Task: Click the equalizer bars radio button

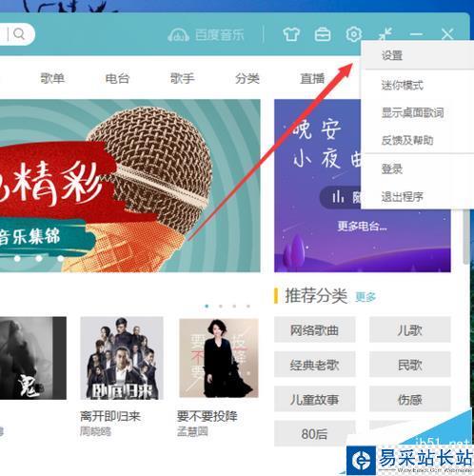Action: [338, 197]
